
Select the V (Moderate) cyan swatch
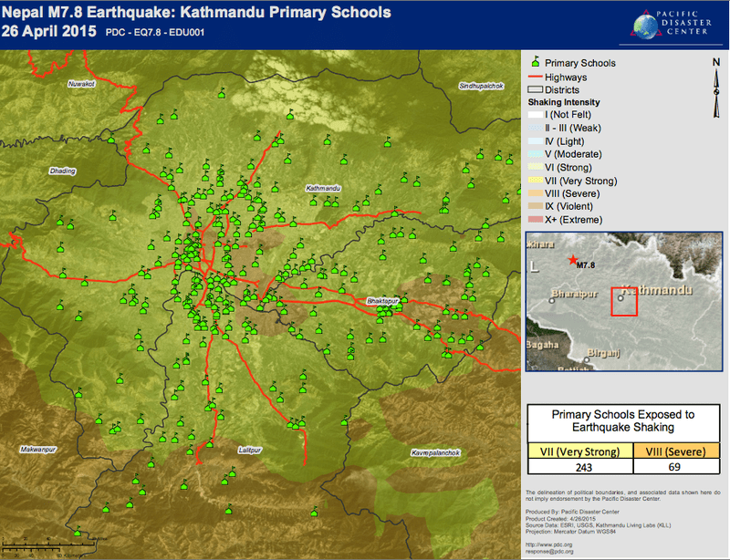(535, 154)
